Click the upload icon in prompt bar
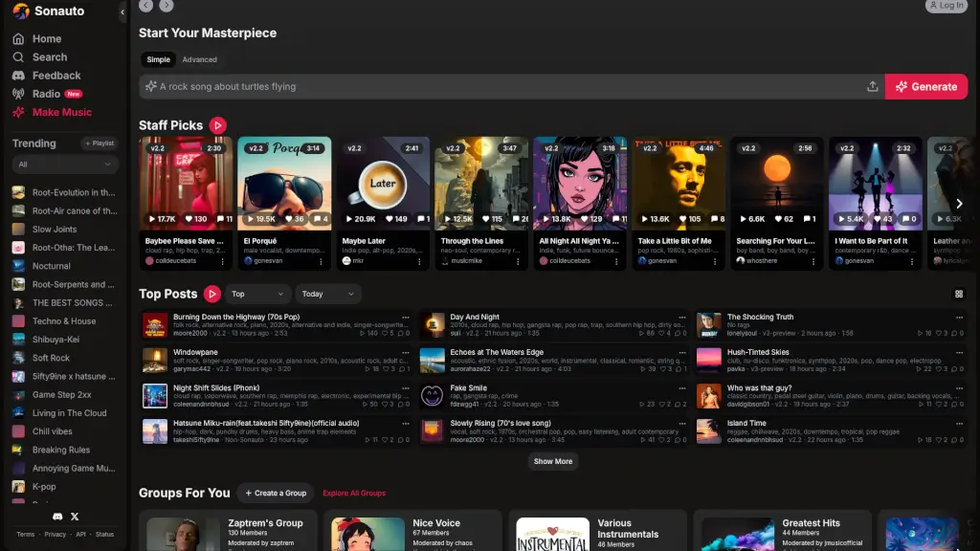 (x=872, y=87)
